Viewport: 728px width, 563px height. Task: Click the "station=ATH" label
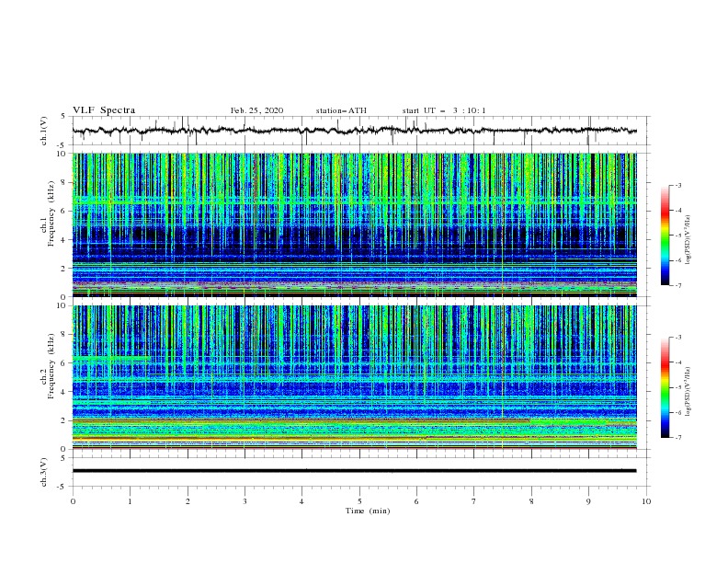click(x=341, y=110)
